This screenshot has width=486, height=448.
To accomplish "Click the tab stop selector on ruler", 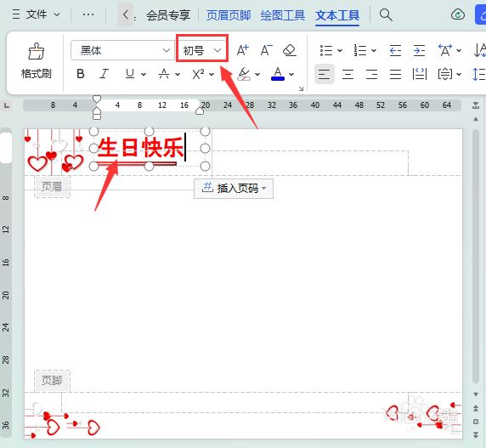I will 7,105.
